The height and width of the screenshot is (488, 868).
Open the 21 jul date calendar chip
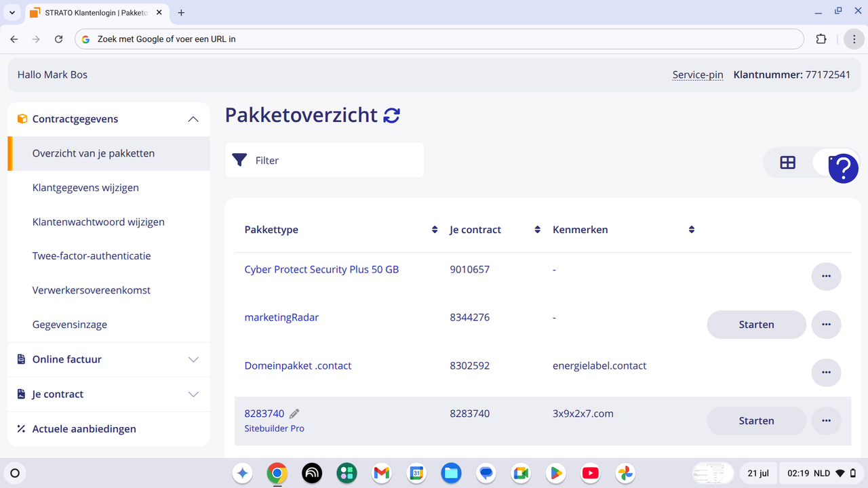coord(758,473)
